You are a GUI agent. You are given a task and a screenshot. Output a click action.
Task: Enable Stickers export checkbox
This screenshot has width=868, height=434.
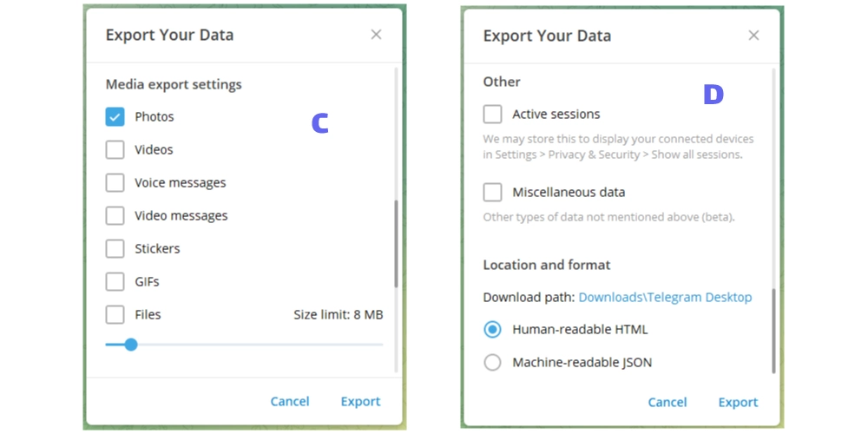(x=115, y=249)
